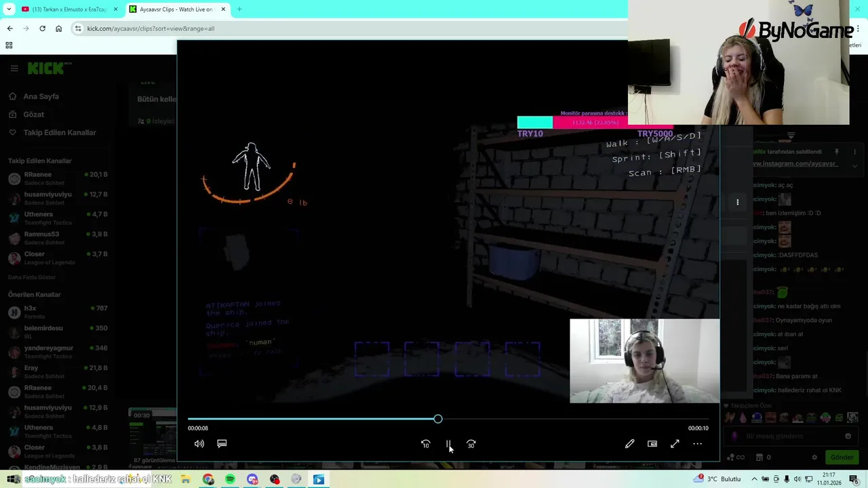Reload the current page
The image size is (868, 488).
point(42,28)
